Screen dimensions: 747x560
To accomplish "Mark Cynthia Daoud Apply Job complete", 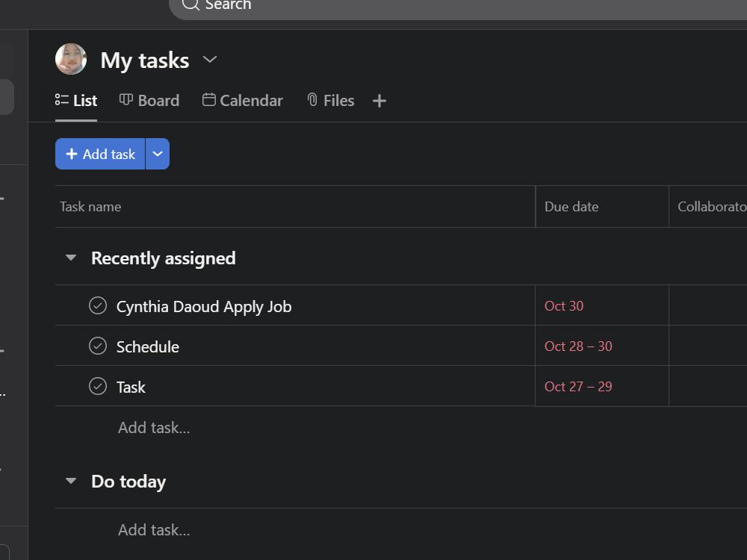I will (98, 305).
